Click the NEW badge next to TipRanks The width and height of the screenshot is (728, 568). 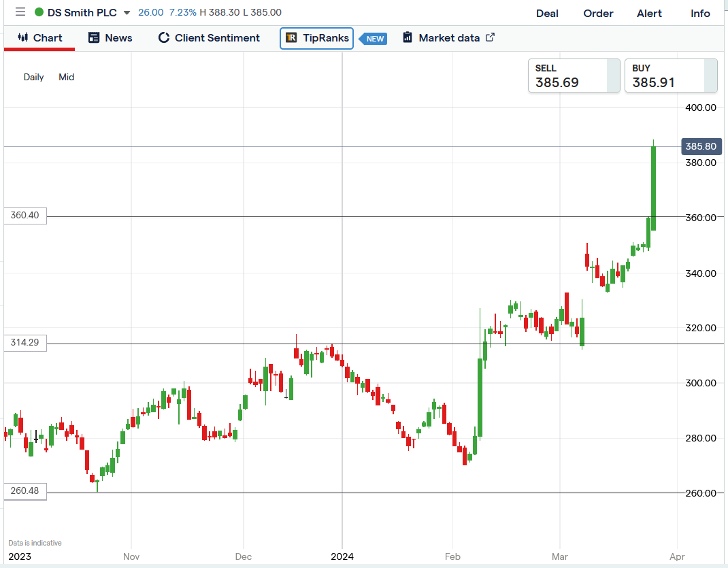click(374, 39)
